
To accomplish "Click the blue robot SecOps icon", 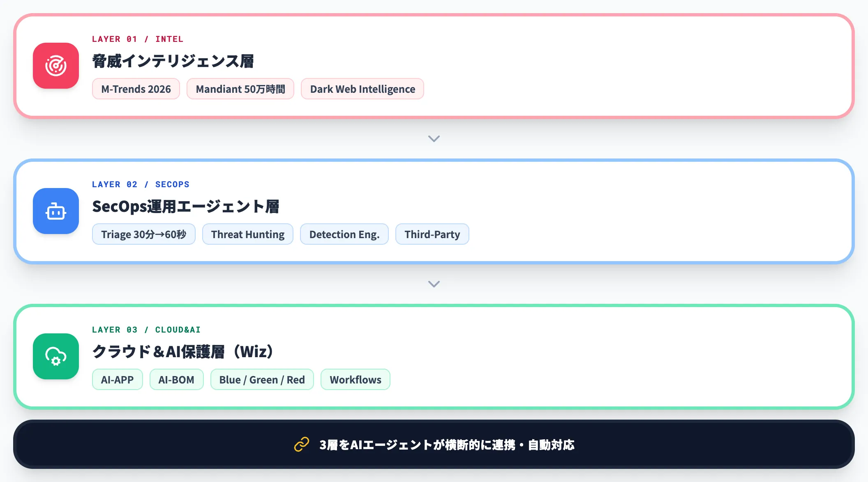I will tap(56, 211).
